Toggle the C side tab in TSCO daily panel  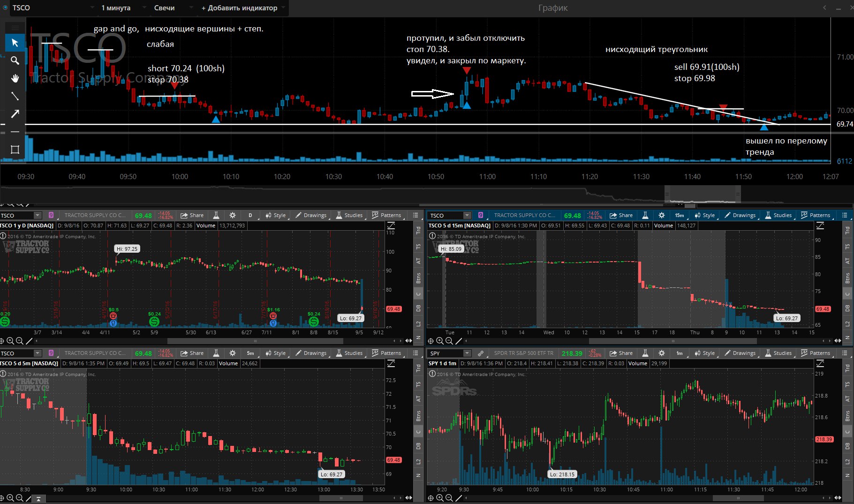[418, 294]
